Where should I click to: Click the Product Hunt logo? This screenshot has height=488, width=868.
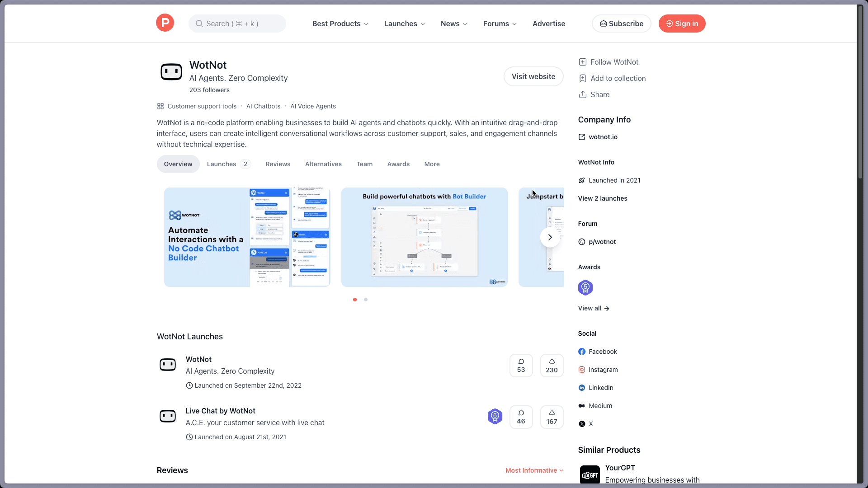(x=165, y=23)
